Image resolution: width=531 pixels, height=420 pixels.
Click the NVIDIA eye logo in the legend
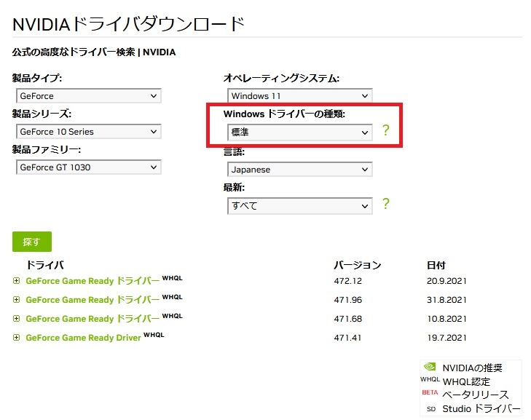point(430,368)
